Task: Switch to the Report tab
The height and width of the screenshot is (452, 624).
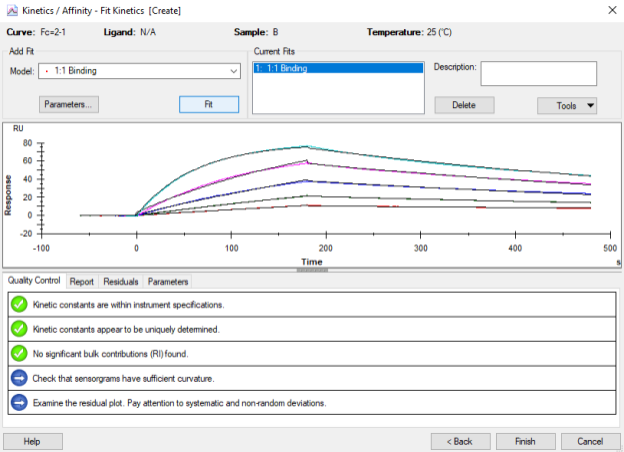Action: tap(82, 282)
